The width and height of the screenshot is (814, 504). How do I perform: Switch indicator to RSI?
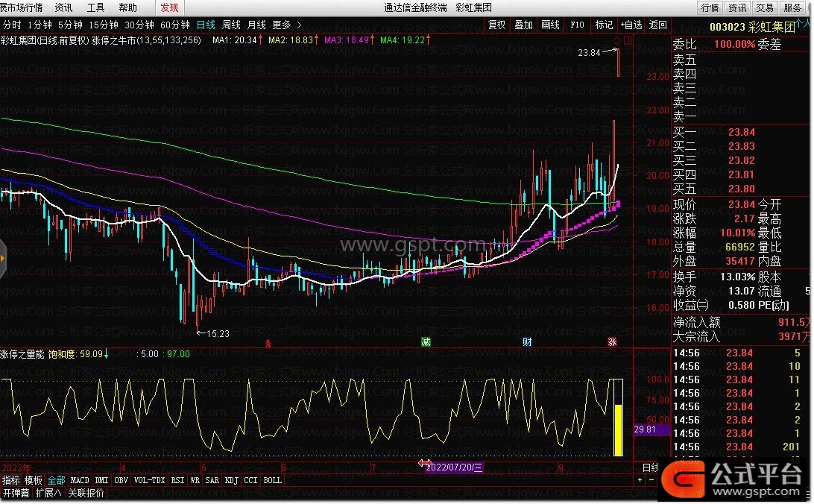(177, 480)
